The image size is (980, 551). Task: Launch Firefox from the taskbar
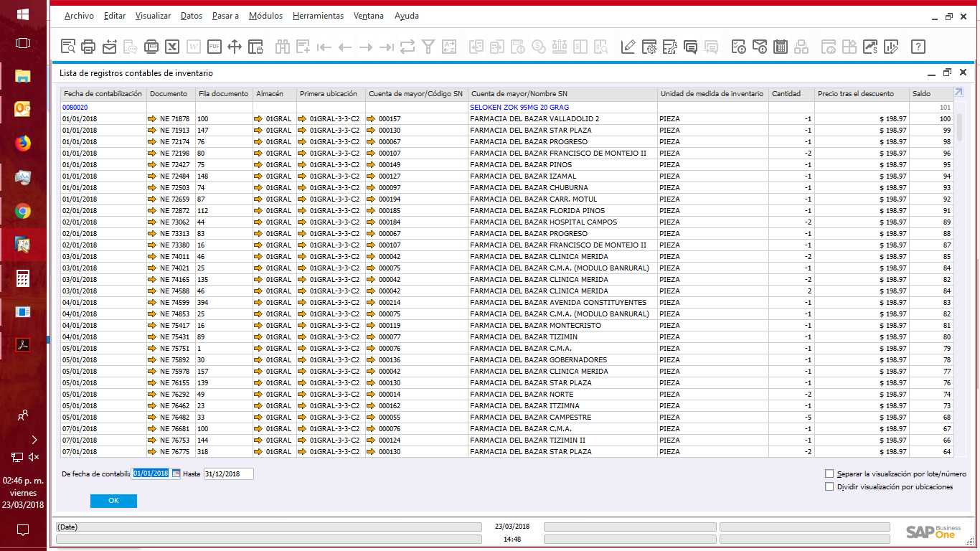click(23, 143)
